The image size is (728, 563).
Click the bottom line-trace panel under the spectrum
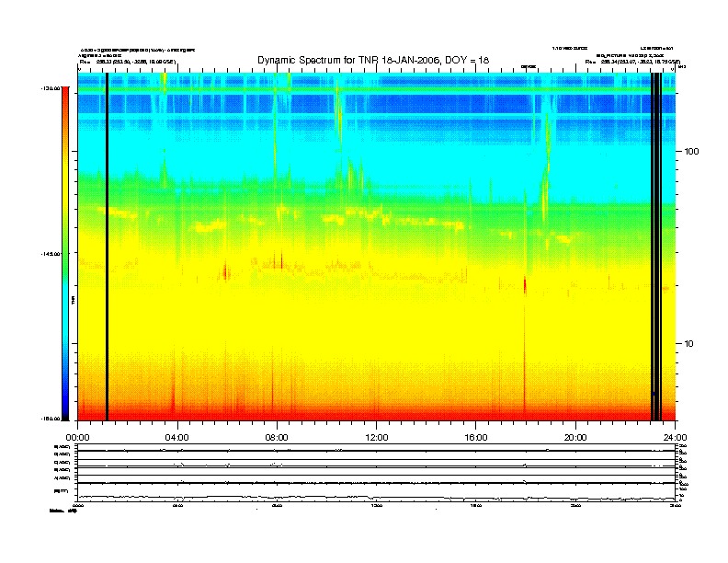tap(377, 471)
